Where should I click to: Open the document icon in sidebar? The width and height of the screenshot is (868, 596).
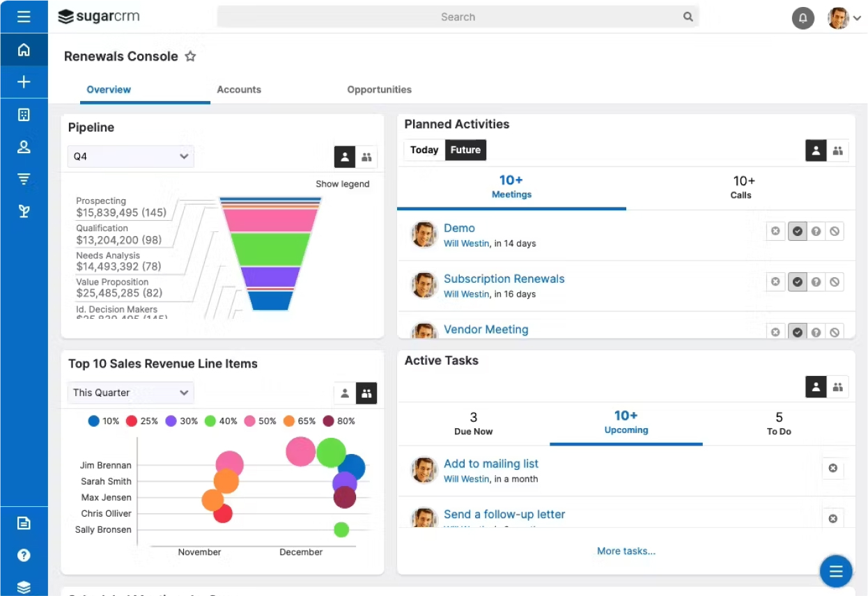click(24, 524)
